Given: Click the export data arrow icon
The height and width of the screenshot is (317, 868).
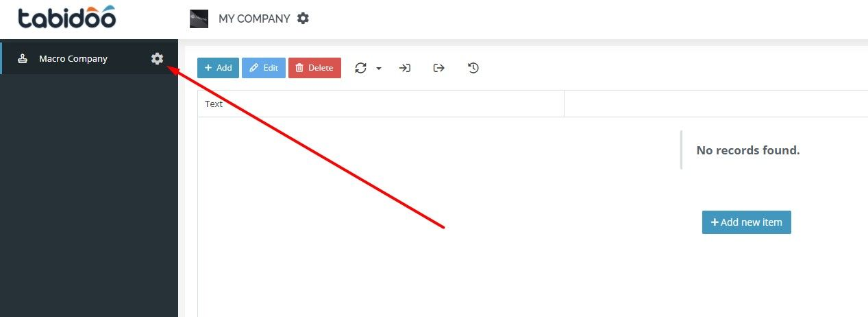Looking at the screenshot, I should tap(439, 68).
